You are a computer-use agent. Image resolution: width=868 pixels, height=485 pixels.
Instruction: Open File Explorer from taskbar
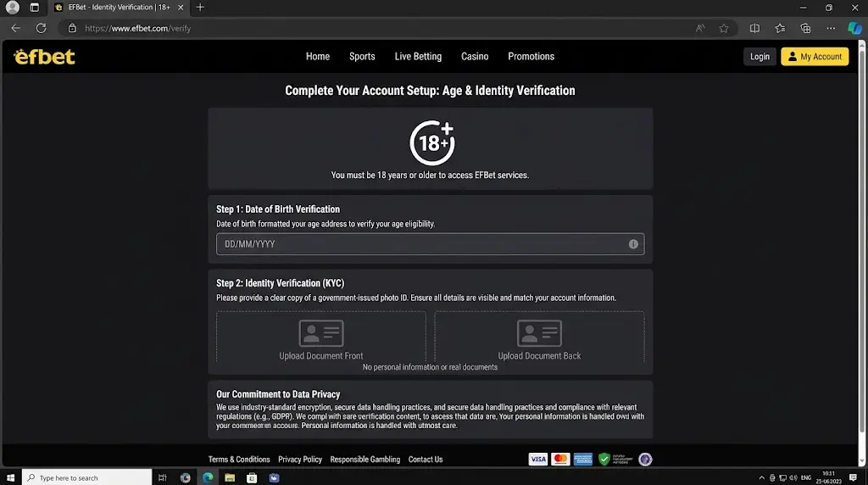(x=230, y=477)
